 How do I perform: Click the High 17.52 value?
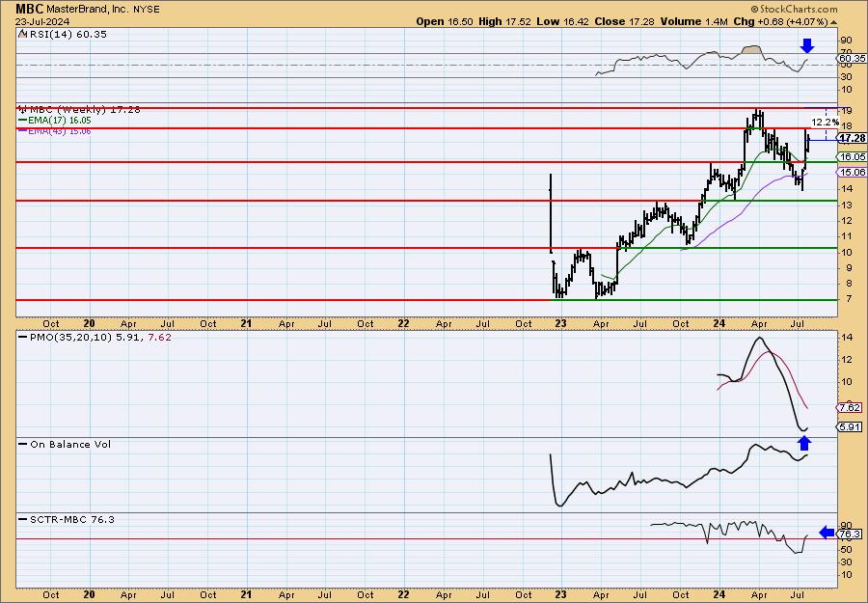tap(504, 21)
